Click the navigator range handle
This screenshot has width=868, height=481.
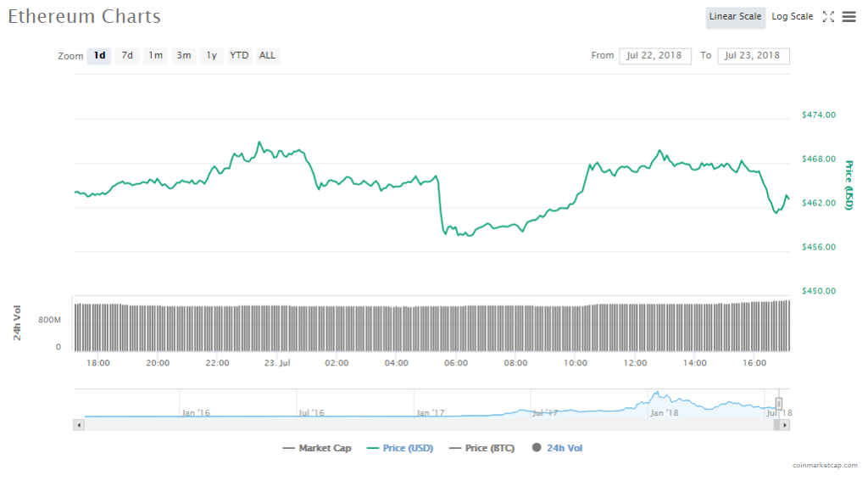click(779, 404)
